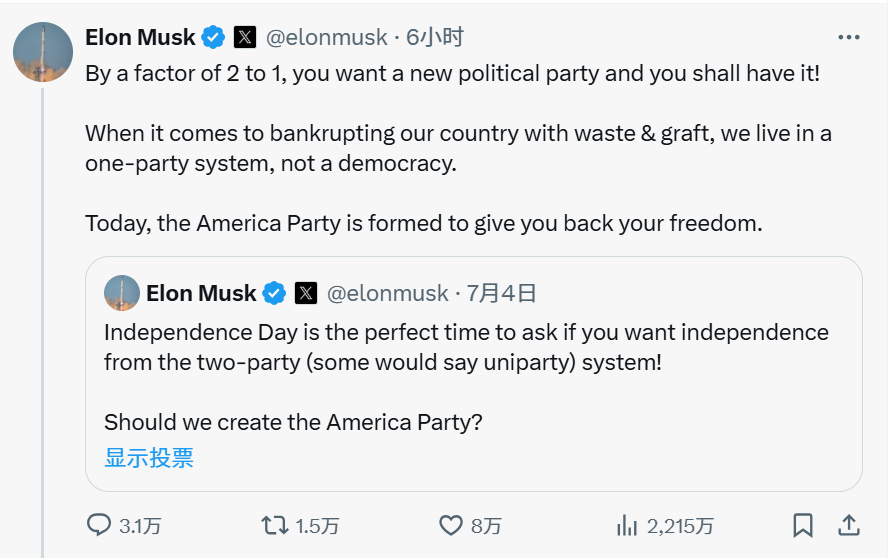Click the @elonmusk handle in quoted tweet
Screen dimensions: 891x558
[388, 293]
